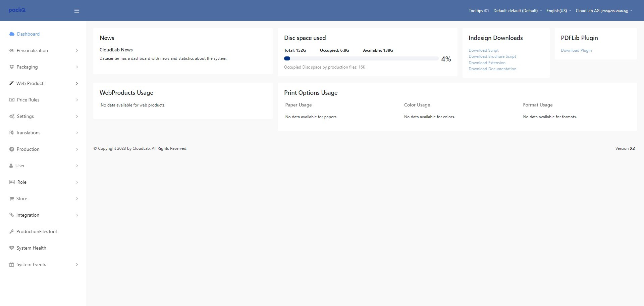Click Download Plugin link

[x=576, y=50]
